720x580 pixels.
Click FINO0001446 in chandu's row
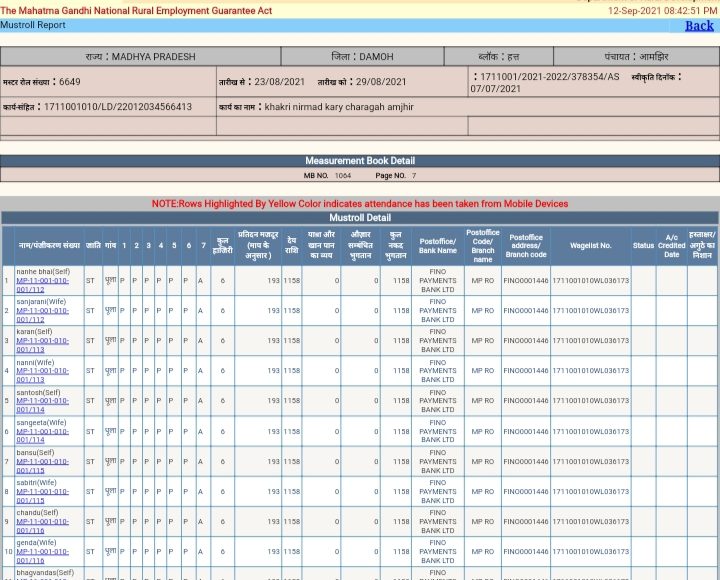[526, 521]
